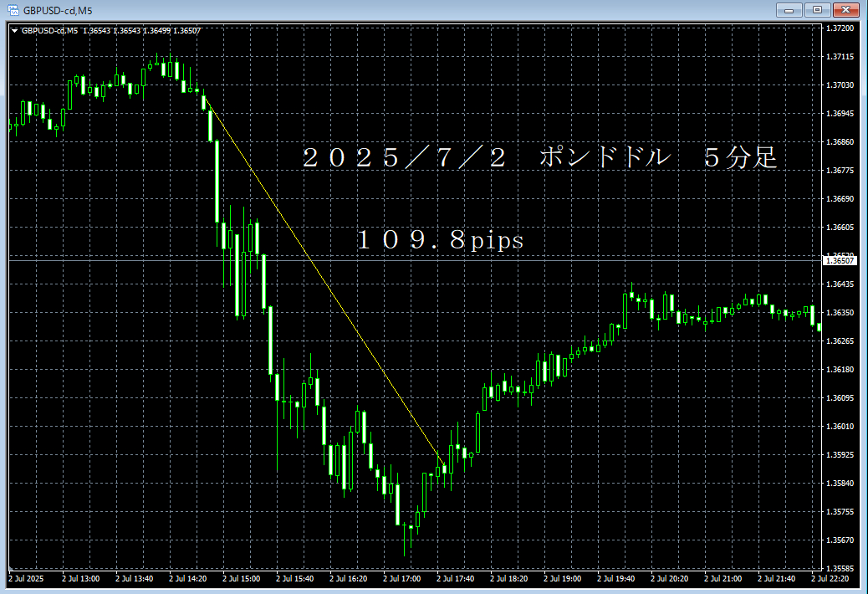Click price scale value 1.36860
Viewport: 868px width, 594px height.
(x=840, y=141)
